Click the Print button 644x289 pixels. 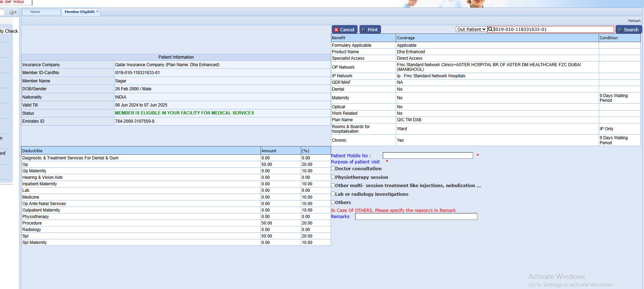coord(370,30)
